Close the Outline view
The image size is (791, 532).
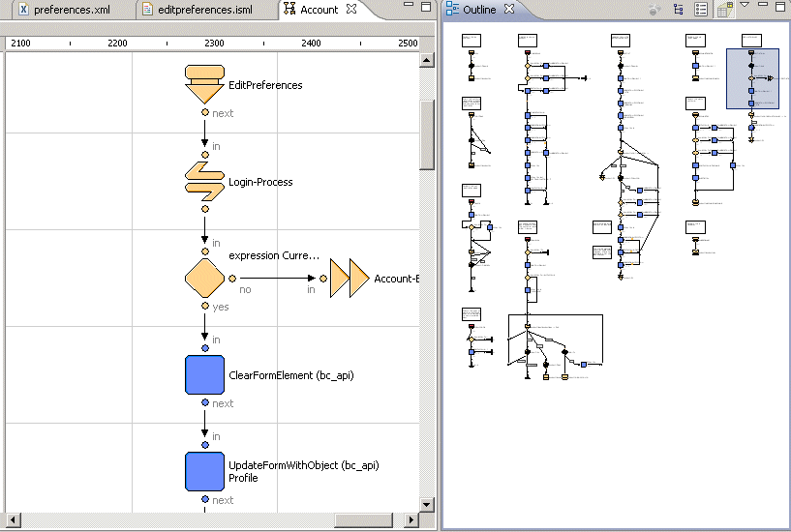coord(509,10)
